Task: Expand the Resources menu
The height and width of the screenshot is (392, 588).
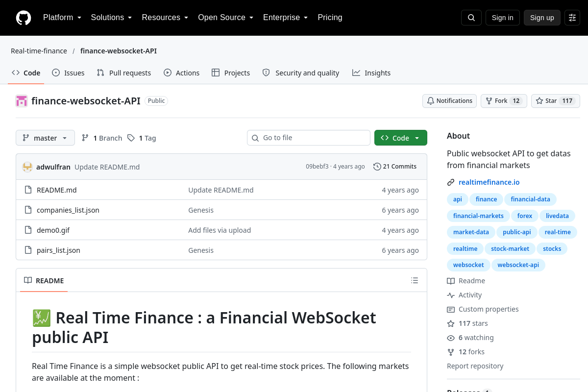Action: (165, 18)
